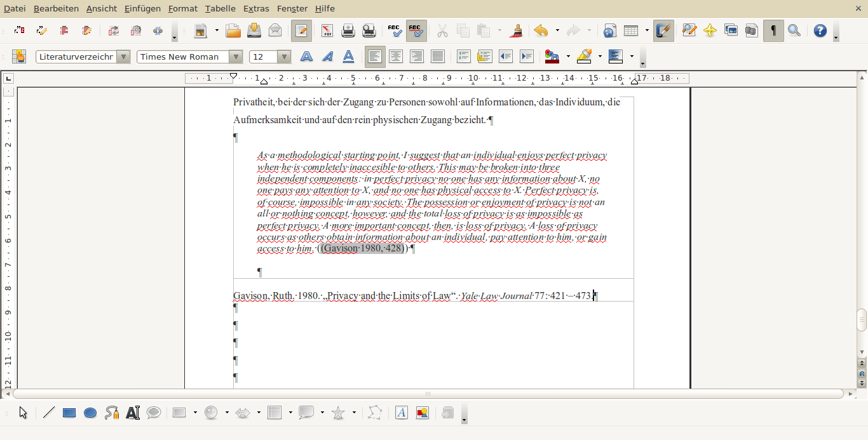Open the Navigator star icon
868x440 pixels.
tap(710, 30)
